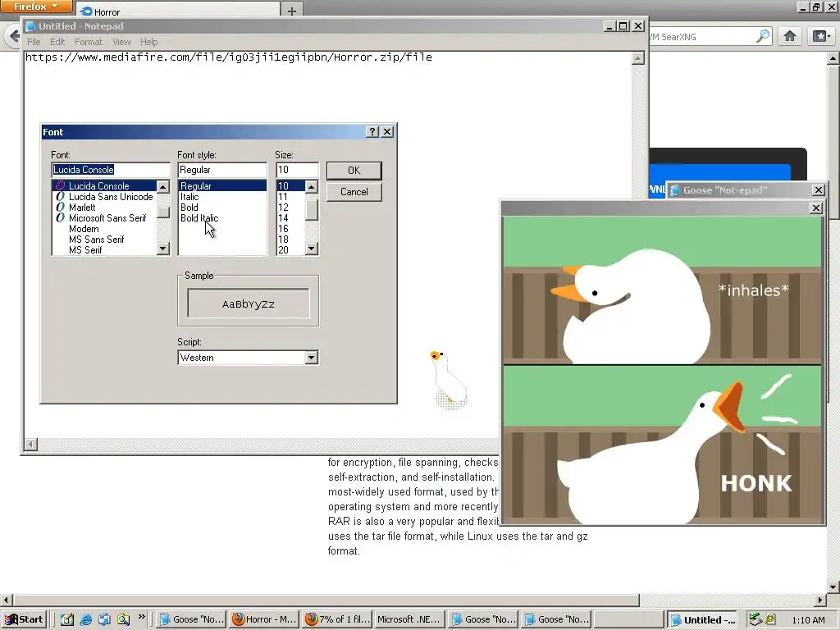The image size is (840, 630).
Task: Click Notepad horizontal scrollbar left arrow
Action: [30, 444]
